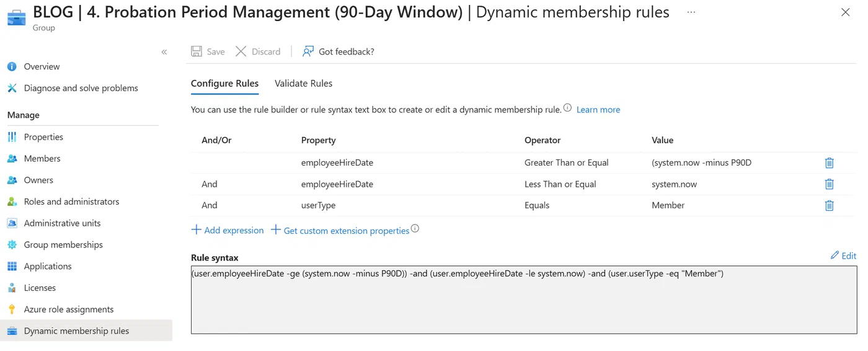Open the Applications page
Viewport: 868px width, 351px height.
[x=48, y=267]
